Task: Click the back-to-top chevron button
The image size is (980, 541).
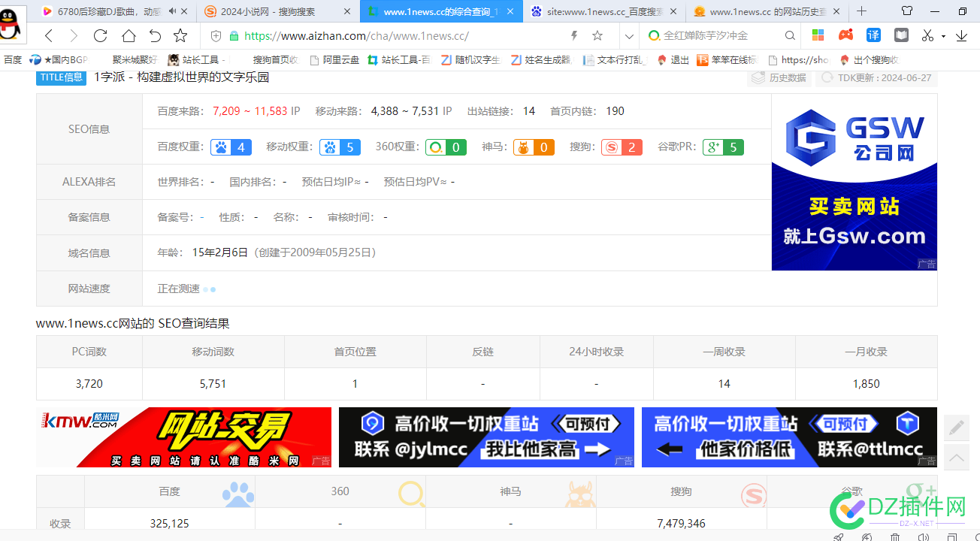Action: 957,457
